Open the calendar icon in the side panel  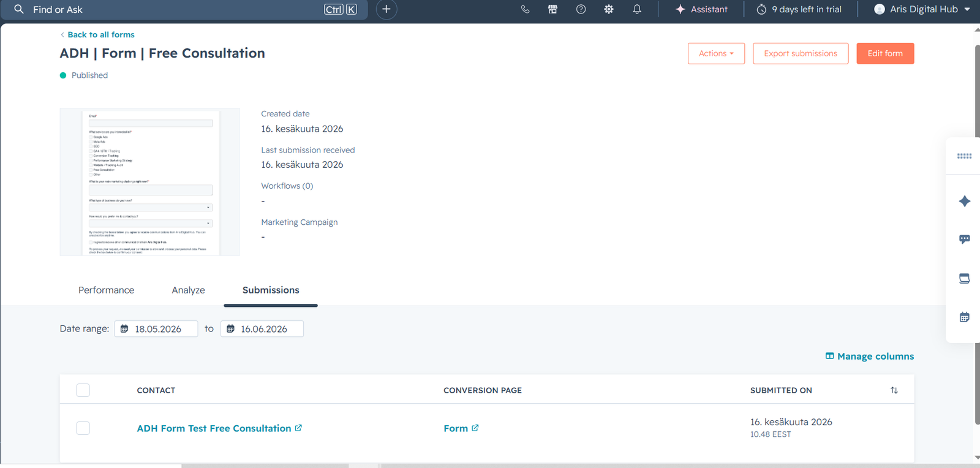click(964, 317)
